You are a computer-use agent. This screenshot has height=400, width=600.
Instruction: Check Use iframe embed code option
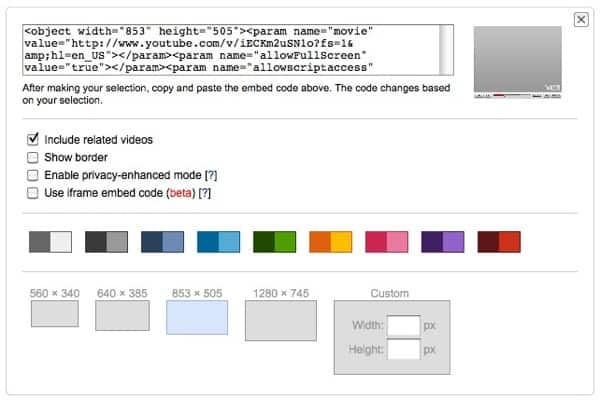[x=33, y=193]
